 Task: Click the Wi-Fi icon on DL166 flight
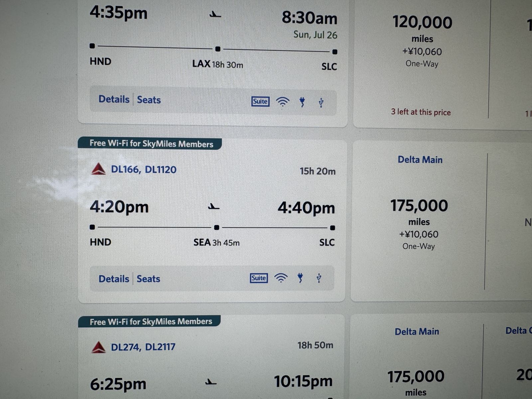[x=281, y=278]
